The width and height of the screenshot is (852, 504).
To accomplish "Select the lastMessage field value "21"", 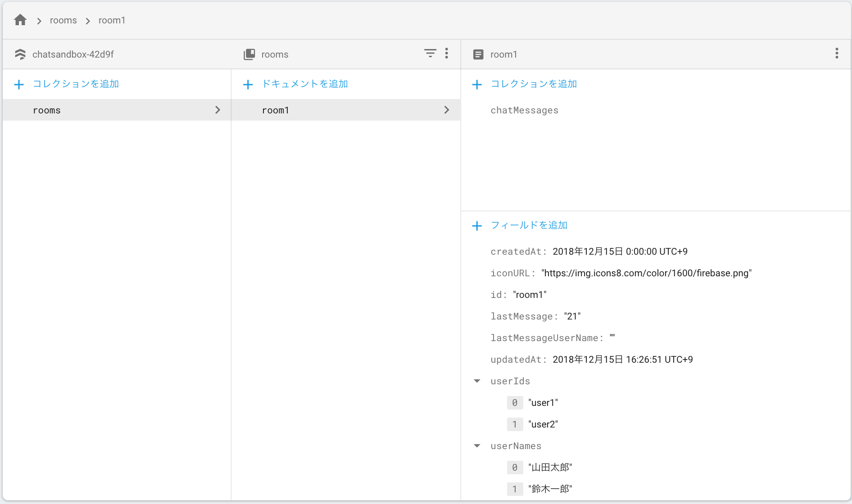I will click(x=572, y=316).
